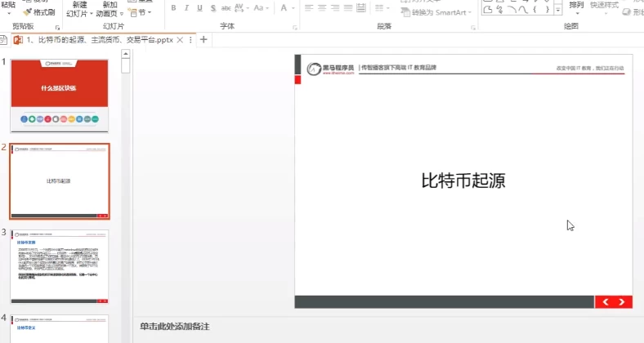Toggle underline text formatting
The width and height of the screenshot is (644, 343).
point(200,8)
